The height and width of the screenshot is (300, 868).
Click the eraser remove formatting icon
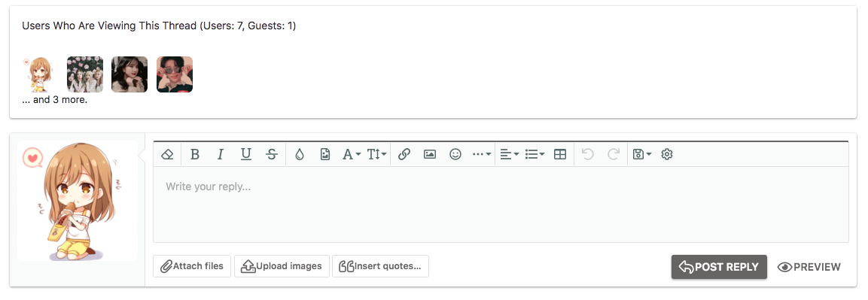point(167,155)
